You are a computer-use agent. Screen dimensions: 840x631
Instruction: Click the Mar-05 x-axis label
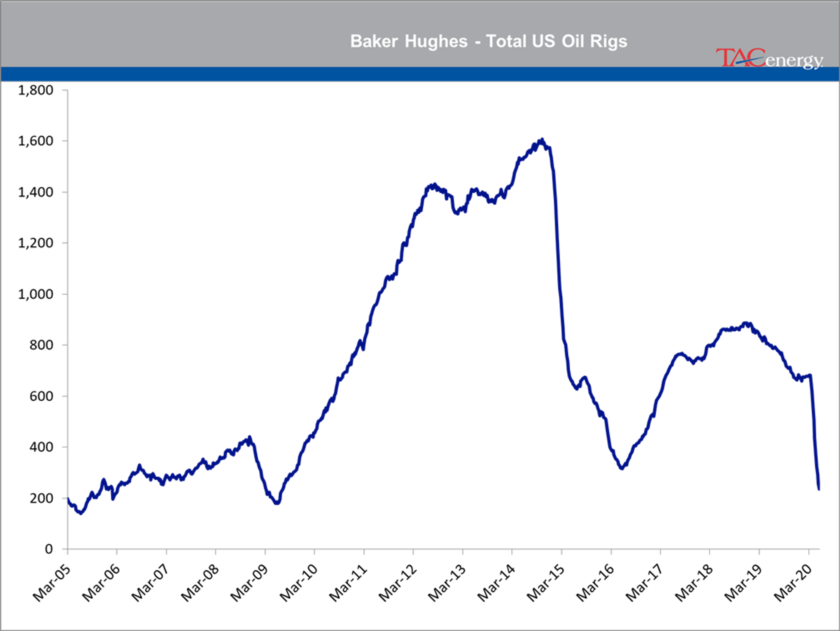[52, 583]
